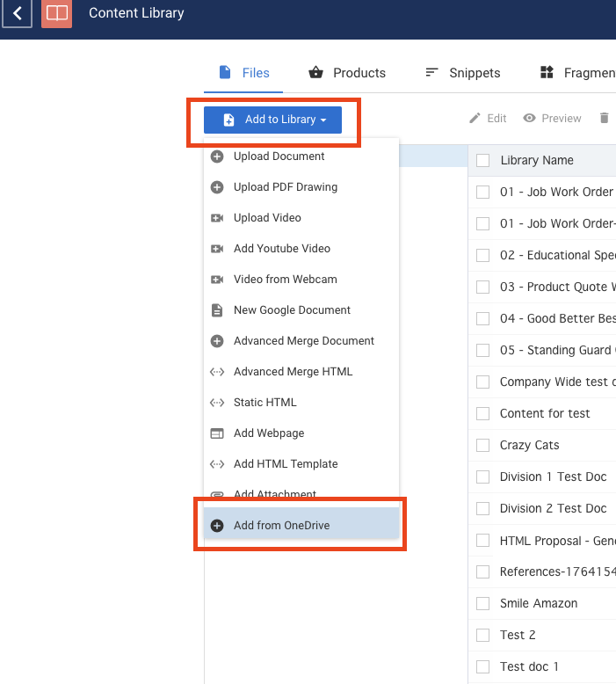Choose Add from OneDrive in the menu

pos(281,526)
